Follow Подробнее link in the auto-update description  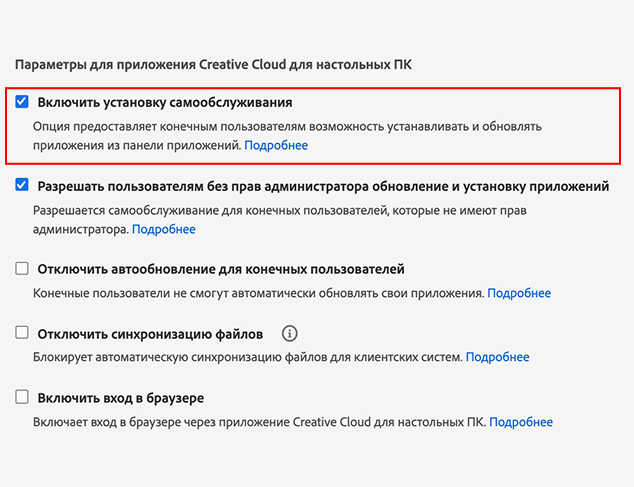519,293
